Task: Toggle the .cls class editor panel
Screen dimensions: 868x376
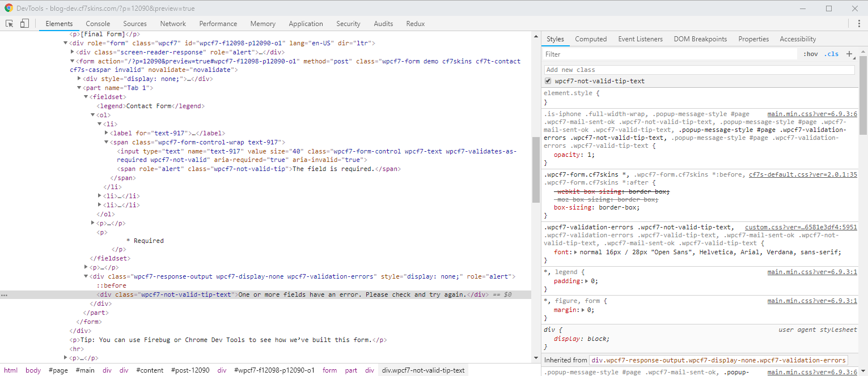Action: click(831, 54)
